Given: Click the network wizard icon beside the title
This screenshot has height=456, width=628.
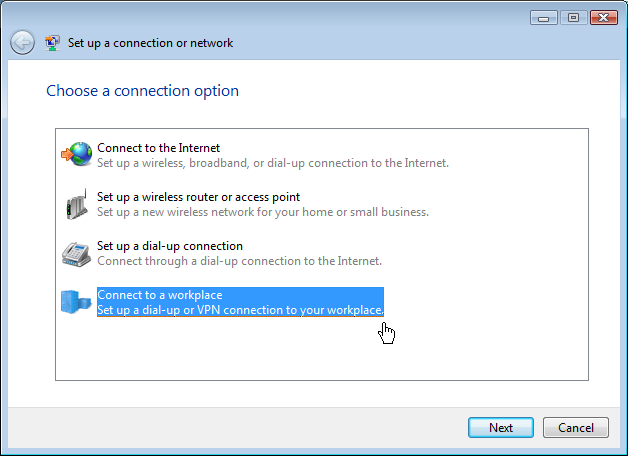Looking at the screenshot, I should (x=52, y=42).
